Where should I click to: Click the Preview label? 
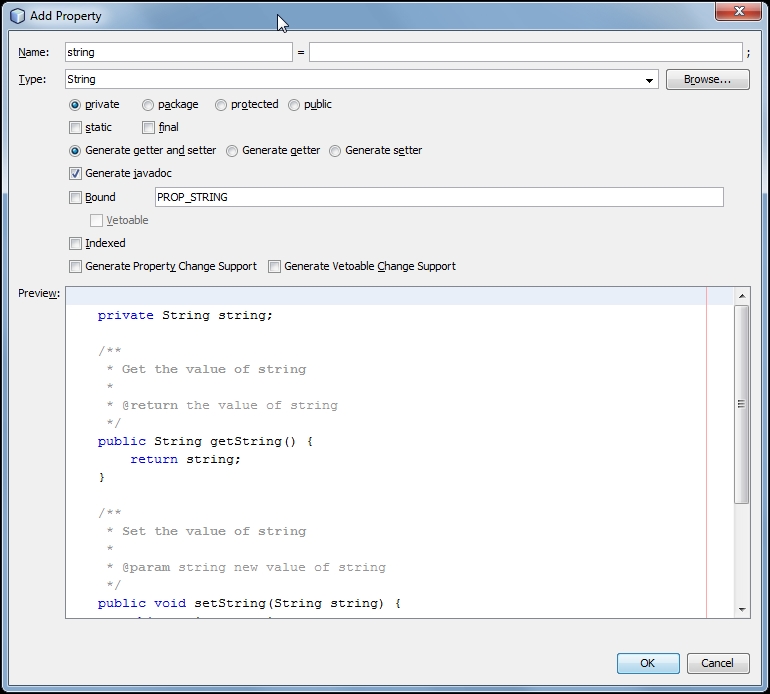coord(39,293)
